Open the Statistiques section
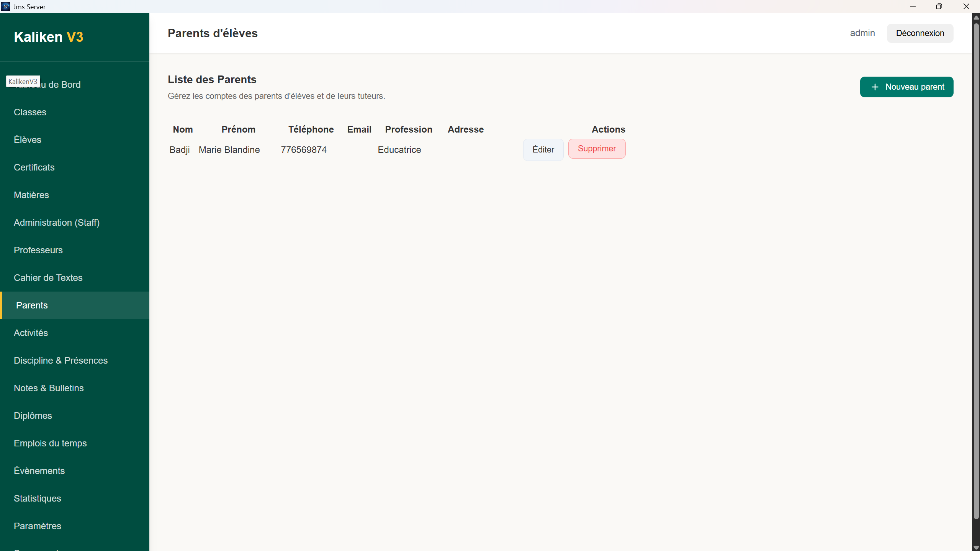 [x=37, y=498]
